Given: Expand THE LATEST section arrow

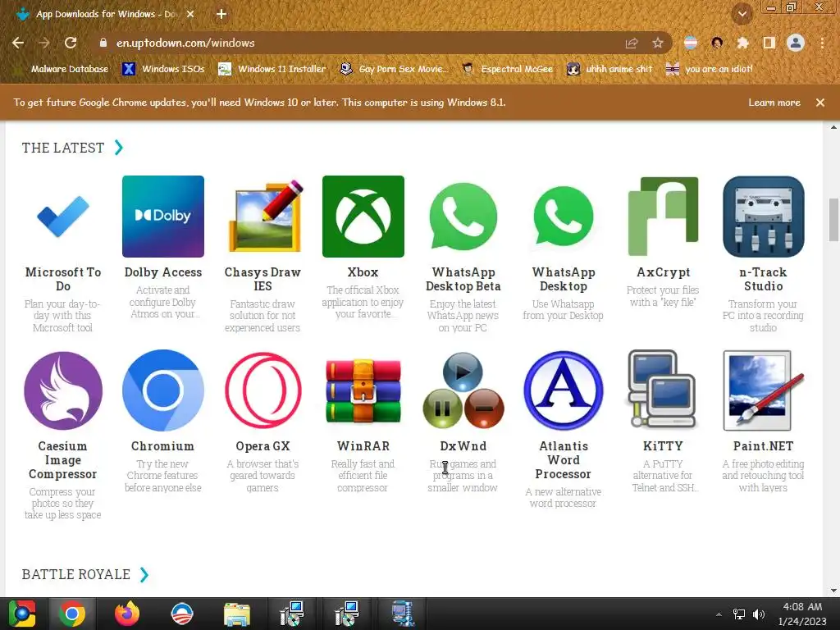Looking at the screenshot, I should tap(119, 148).
